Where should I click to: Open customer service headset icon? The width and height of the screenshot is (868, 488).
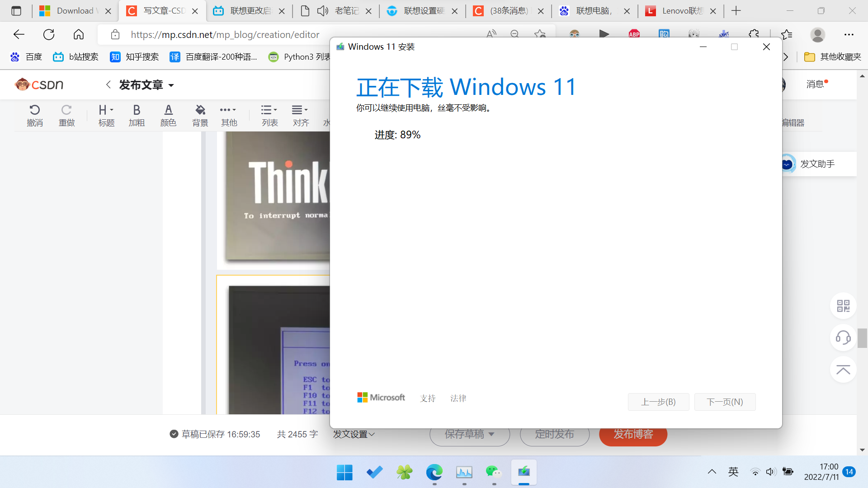click(843, 338)
